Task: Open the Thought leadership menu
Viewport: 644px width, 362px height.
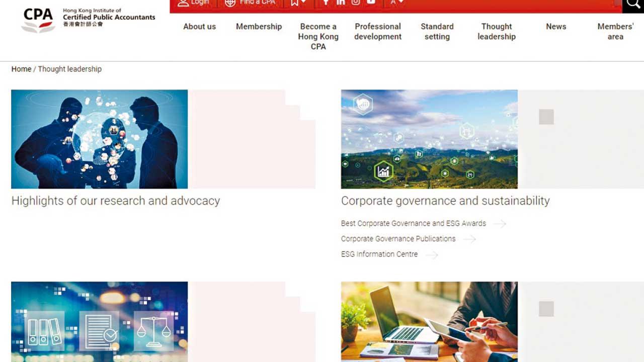Action: (497, 31)
